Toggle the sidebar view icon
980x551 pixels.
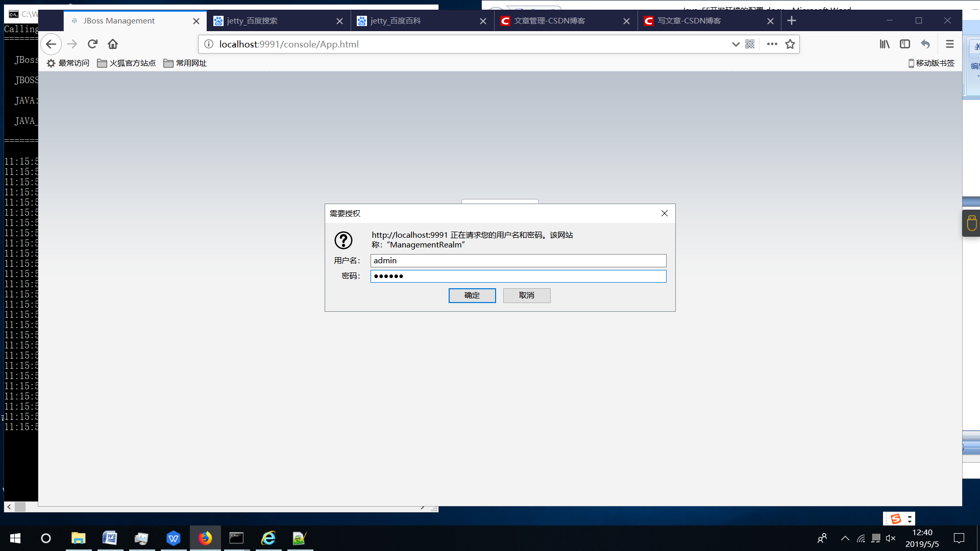point(905,44)
